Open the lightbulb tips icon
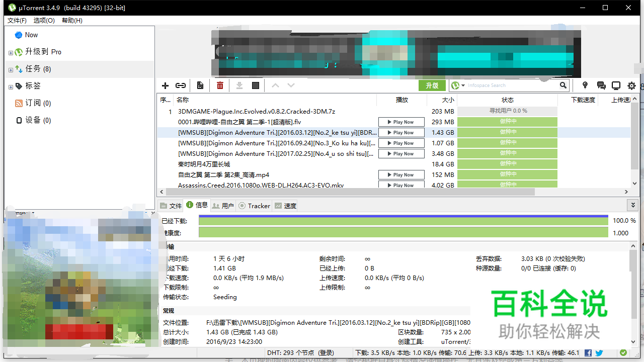The width and height of the screenshot is (644, 362). coord(585,85)
